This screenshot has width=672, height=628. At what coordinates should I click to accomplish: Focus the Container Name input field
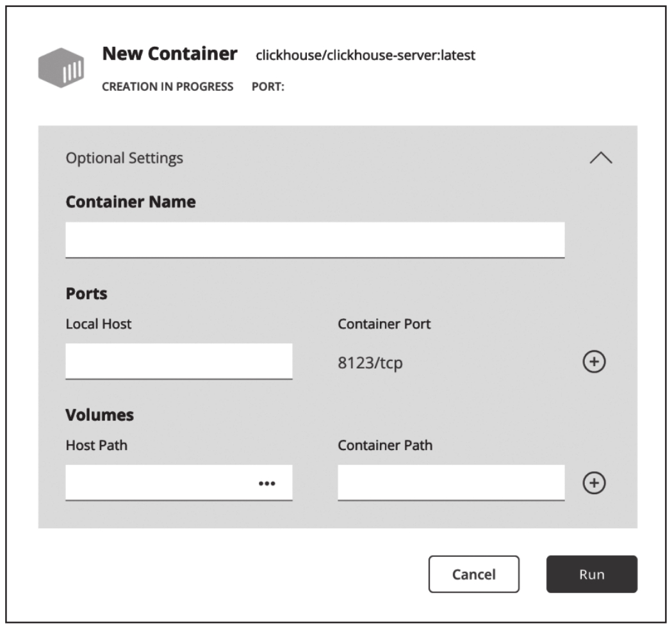coord(315,240)
